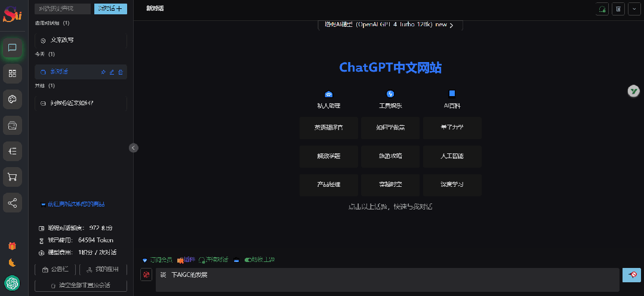Image resolution: width=644 pixels, height=296 pixels.
Task: Choose the 旅游攻略 topic
Action: tap(390, 156)
